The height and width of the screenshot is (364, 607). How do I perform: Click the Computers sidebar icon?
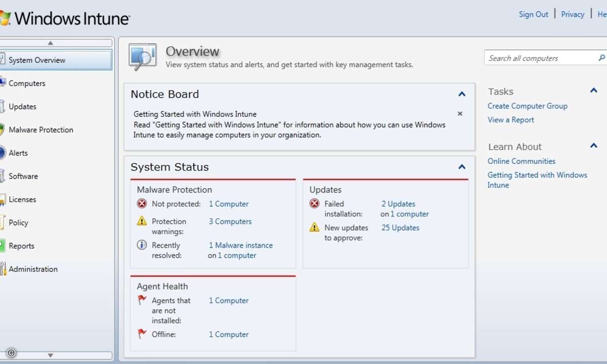pos(3,82)
